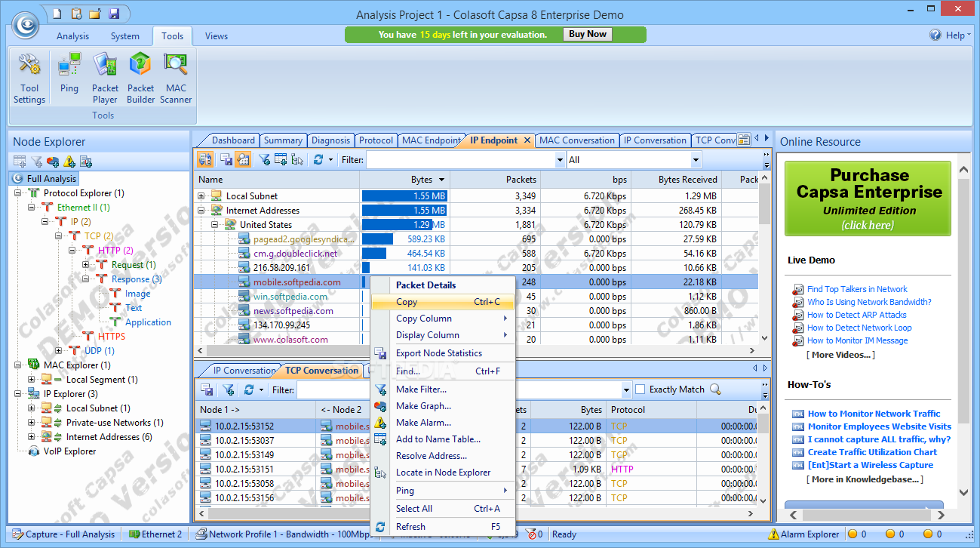This screenshot has width=980, height=548.
Task: Collapse the Internet Addresses row in IP Endpoint
Action: tap(201, 211)
